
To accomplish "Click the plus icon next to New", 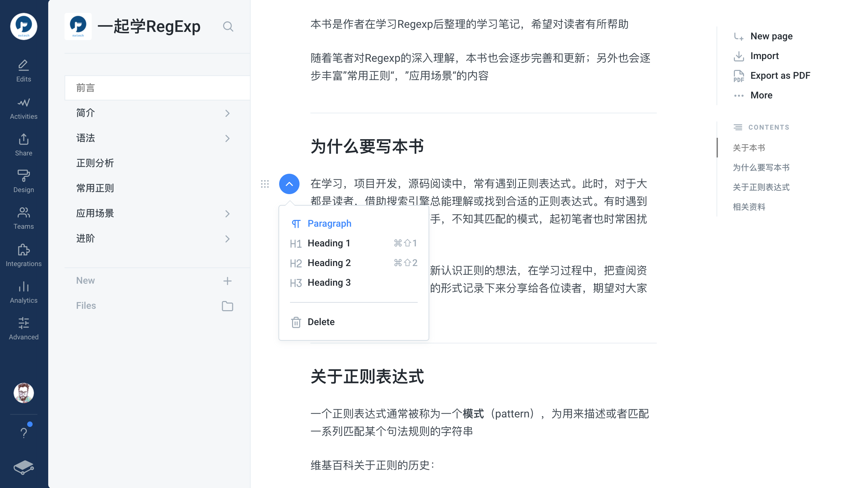I will (227, 281).
